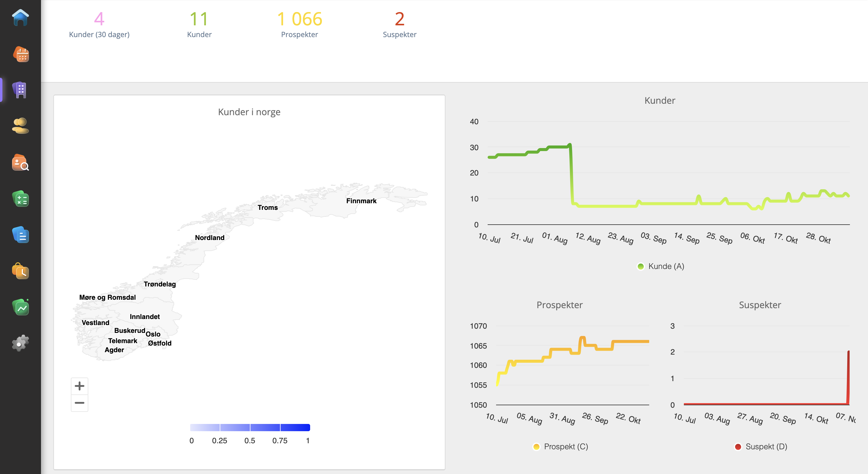Screen dimensions: 868x474
Task: Open the home icon in sidebar
Action: 20,18
